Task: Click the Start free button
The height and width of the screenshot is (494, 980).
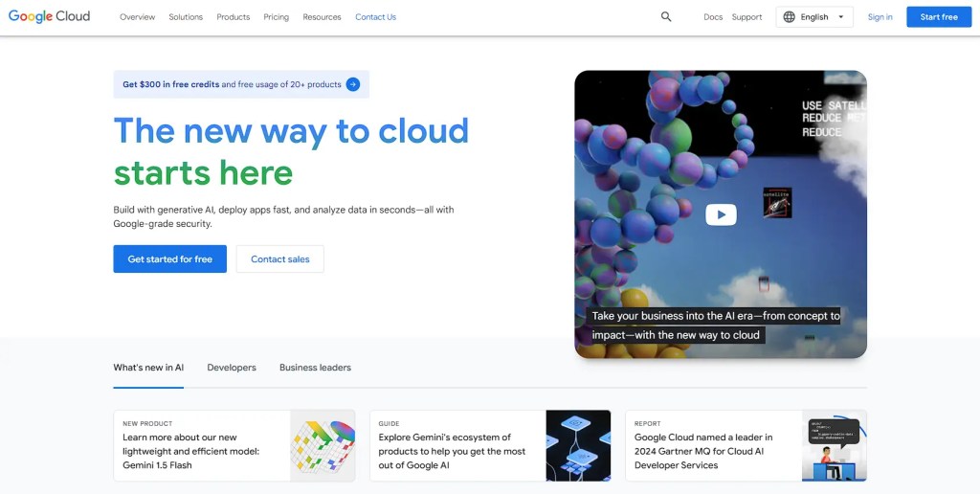Action: [x=939, y=17]
